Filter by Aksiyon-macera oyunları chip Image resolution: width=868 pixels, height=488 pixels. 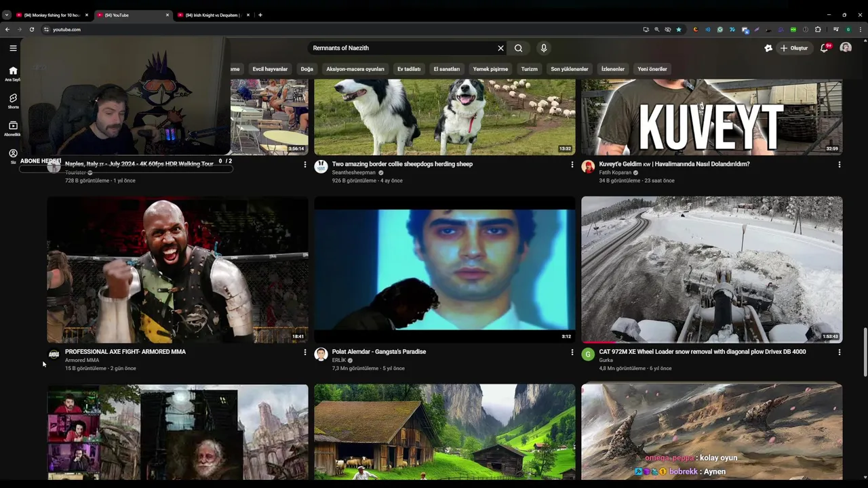click(355, 69)
